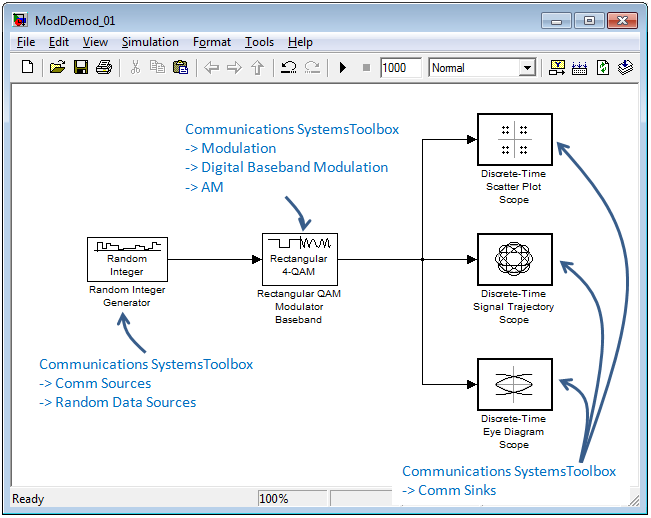This screenshot has height=518, width=651.
Task: Open the Tools menu
Action: click(x=259, y=42)
